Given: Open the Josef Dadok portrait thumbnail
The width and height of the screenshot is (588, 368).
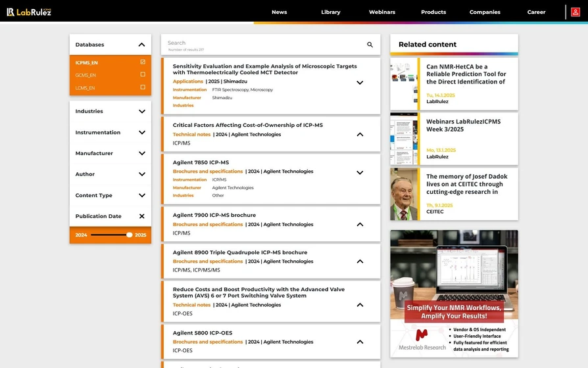Looking at the screenshot, I should point(404,194).
